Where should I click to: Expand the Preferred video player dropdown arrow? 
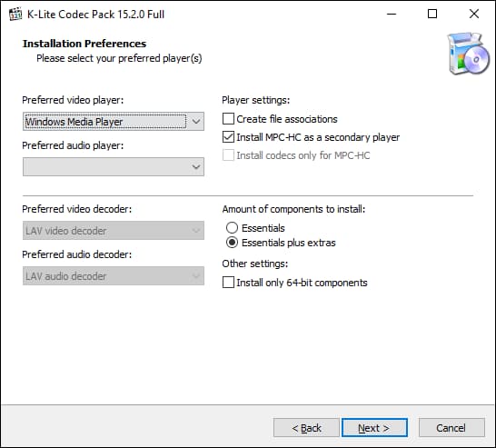(x=196, y=122)
